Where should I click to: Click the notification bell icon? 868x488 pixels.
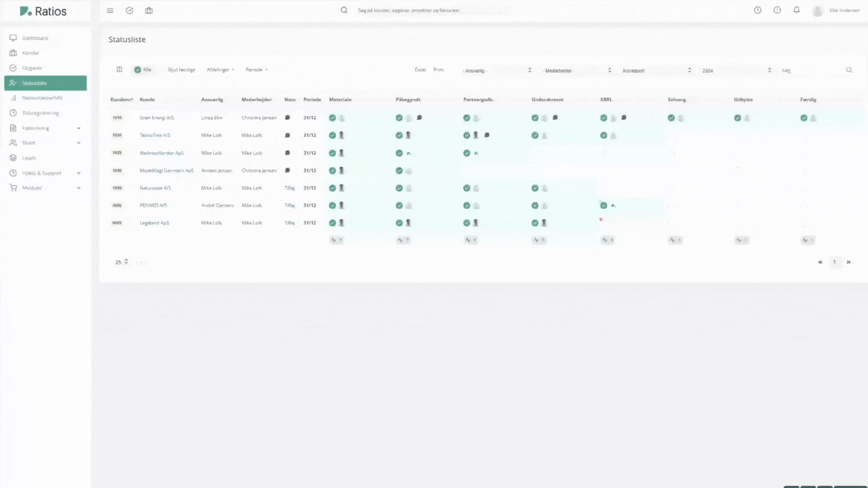797,10
